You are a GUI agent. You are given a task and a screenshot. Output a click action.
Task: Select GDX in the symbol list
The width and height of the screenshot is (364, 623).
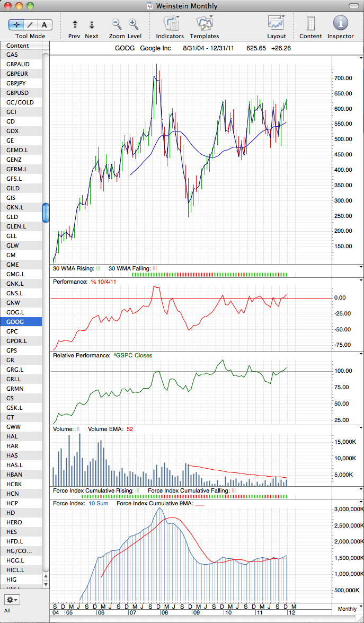(21, 131)
